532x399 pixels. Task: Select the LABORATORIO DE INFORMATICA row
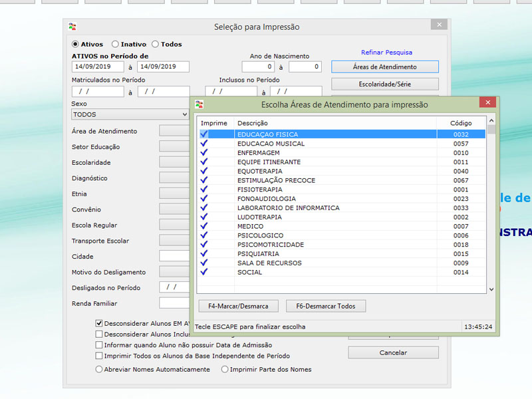[x=288, y=208]
